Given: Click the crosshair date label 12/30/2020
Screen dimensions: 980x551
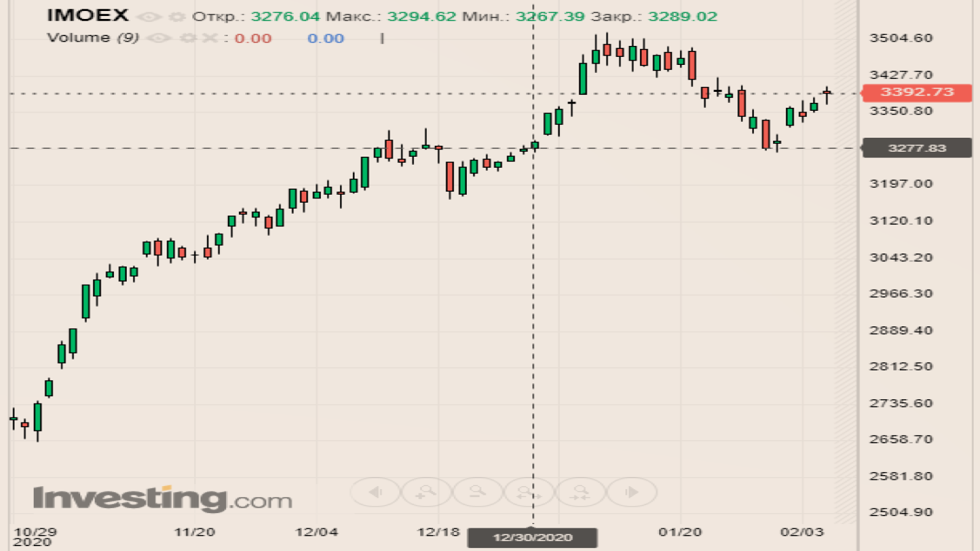Looking at the screenshot, I should pos(533,538).
